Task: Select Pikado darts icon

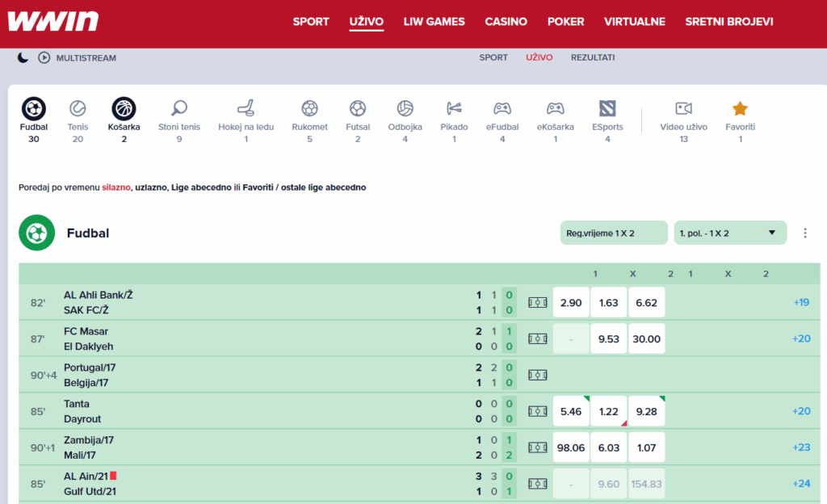Action: click(454, 108)
